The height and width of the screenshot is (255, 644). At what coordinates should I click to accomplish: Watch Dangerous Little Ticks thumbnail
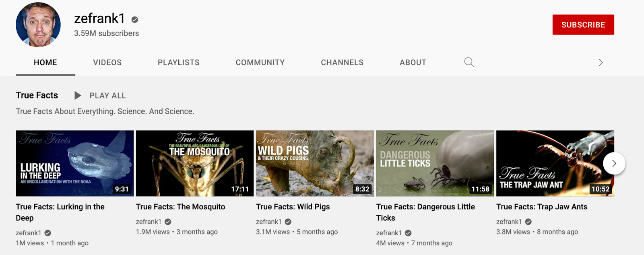[x=435, y=163]
